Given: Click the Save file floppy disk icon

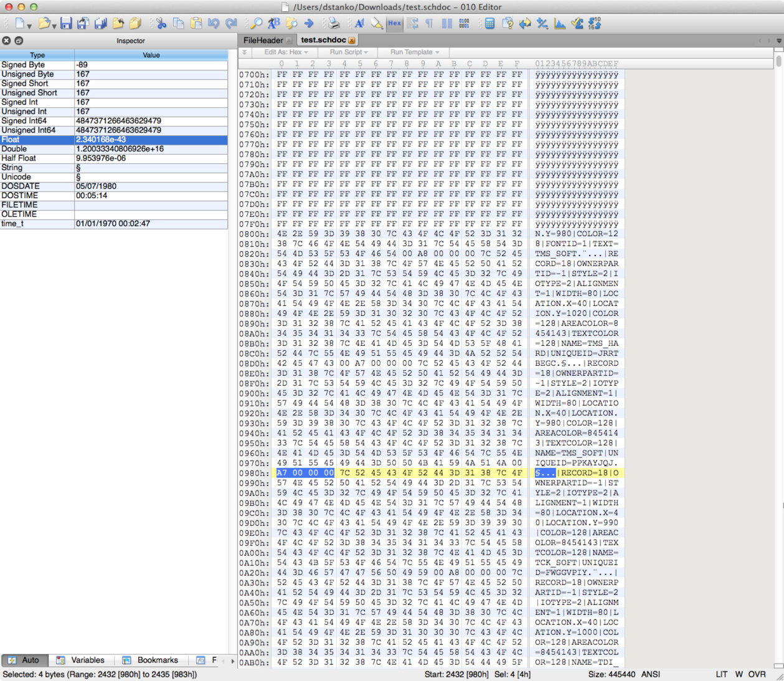Looking at the screenshot, I should (66, 24).
